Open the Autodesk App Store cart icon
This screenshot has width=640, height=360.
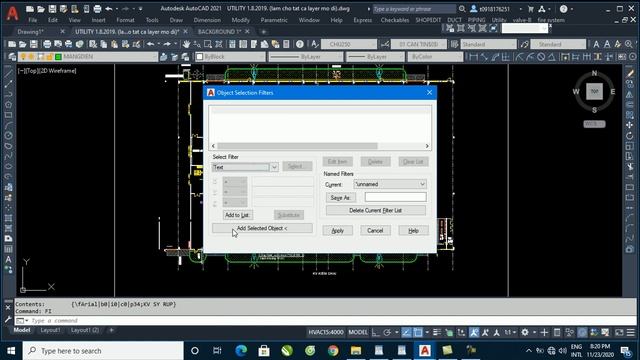pos(531,9)
